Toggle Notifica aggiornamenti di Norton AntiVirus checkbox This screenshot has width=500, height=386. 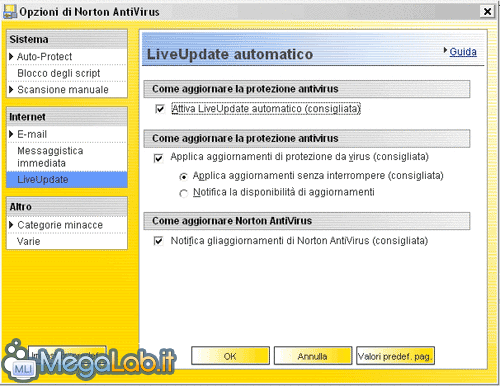pos(159,241)
